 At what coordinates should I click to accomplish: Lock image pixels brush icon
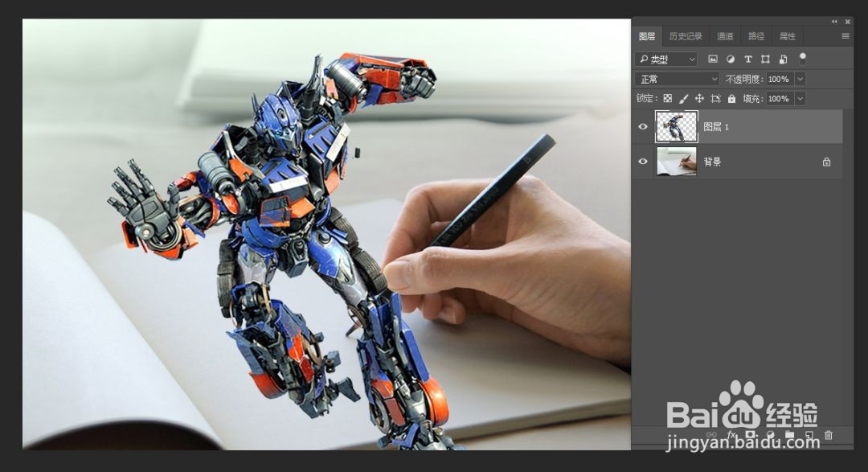click(x=684, y=99)
